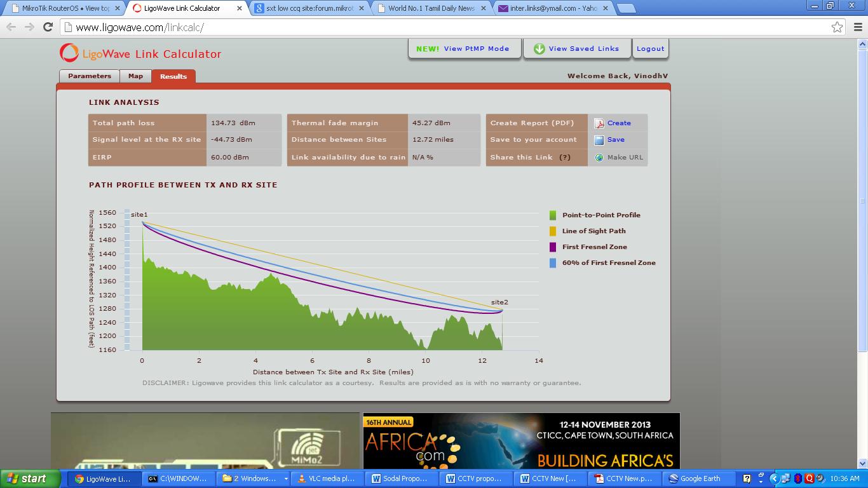Click the Distance between Sites value 12.72 miles
This screenshot has height=488, width=868.
434,140
